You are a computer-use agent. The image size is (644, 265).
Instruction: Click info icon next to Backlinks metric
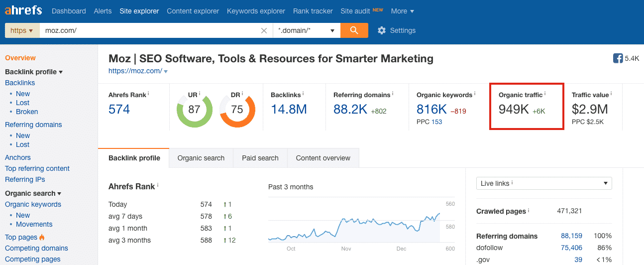[x=303, y=93]
